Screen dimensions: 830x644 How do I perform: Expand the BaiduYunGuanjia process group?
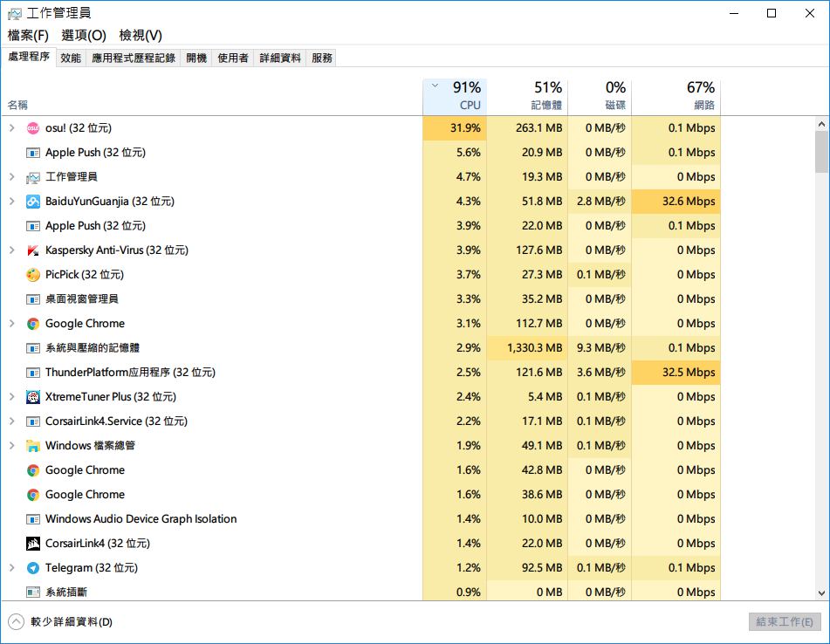(x=11, y=201)
